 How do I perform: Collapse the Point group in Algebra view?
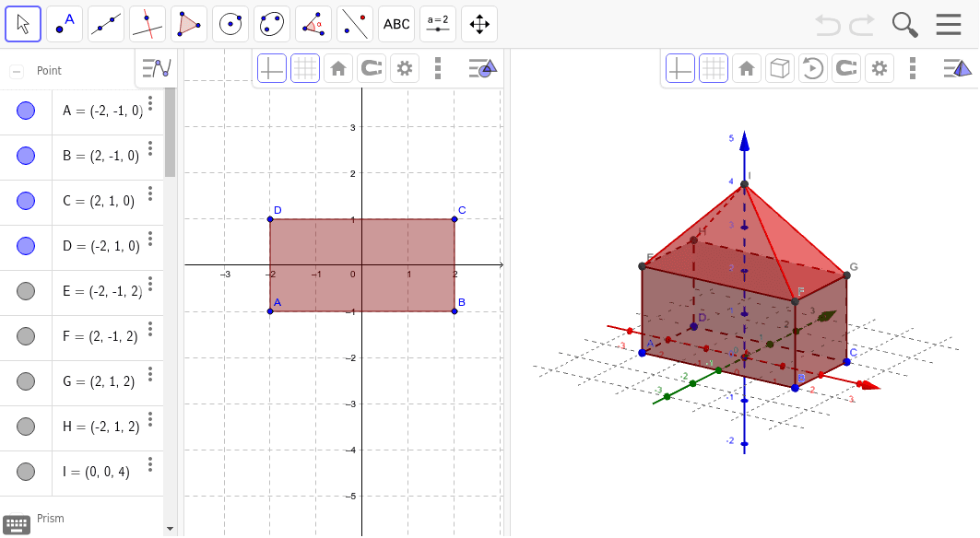[17, 71]
